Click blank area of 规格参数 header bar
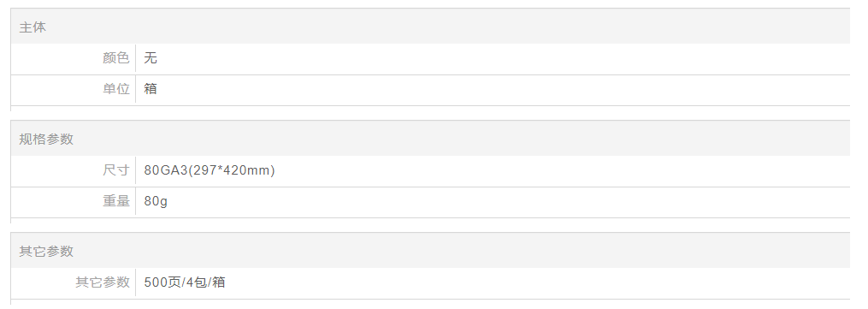Screen dimensions: 868x309 [443, 140]
